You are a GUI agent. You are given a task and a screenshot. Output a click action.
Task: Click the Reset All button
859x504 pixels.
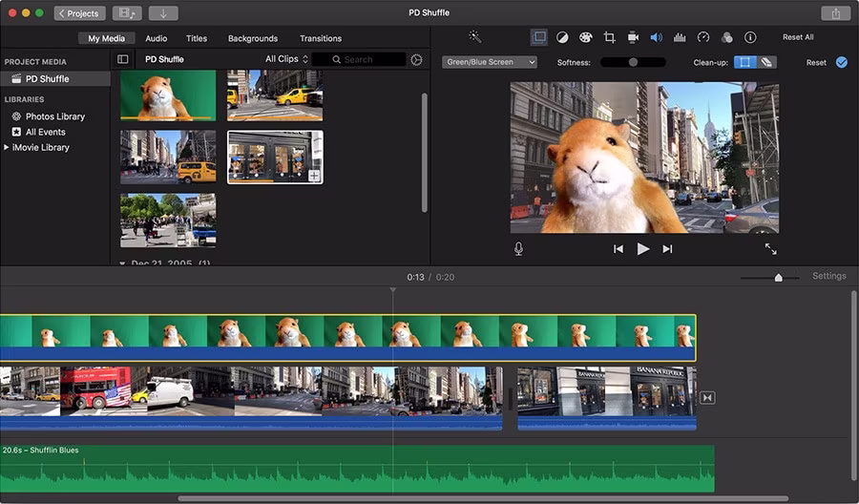[798, 37]
